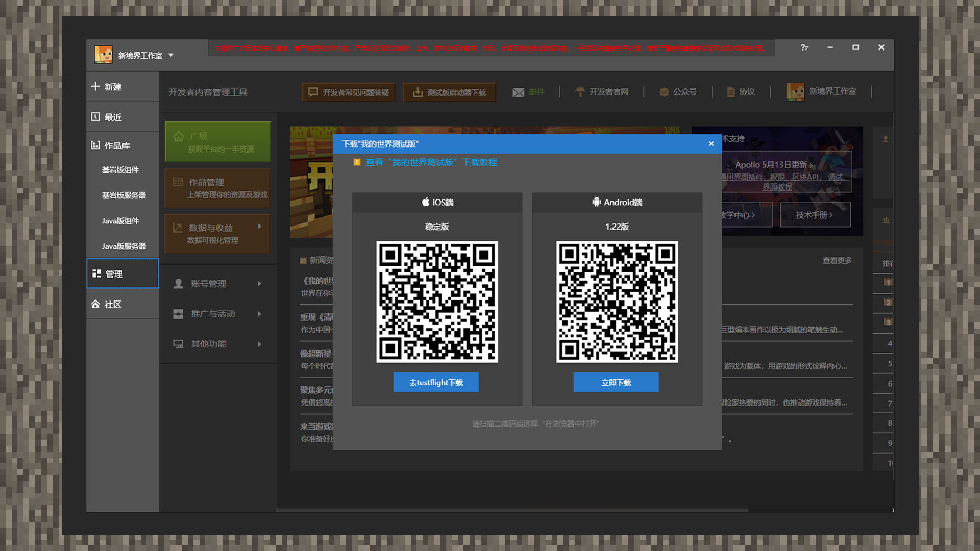Click the ranking chart icon at right edge
This screenshot has height=551, width=980.
click(886, 220)
